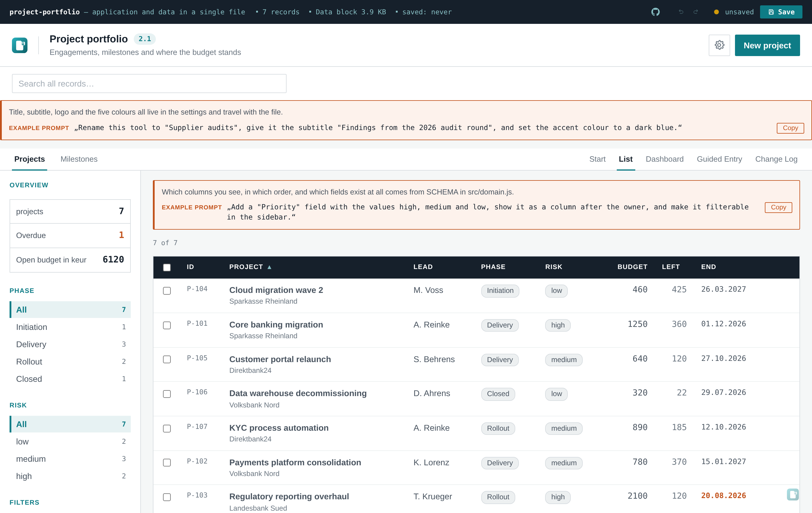The width and height of the screenshot is (812, 513).
Task: Filter risk by high
Action: click(x=70, y=476)
